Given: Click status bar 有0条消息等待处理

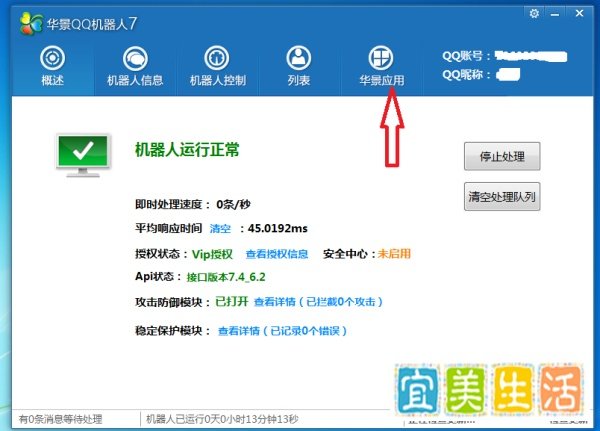Looking at the screenshot, I should point(60,419).
